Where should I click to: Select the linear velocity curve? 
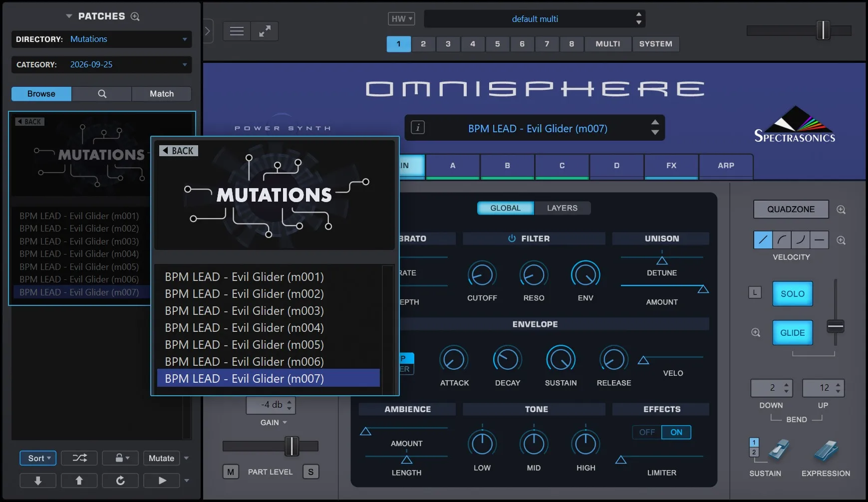point(763,240)
